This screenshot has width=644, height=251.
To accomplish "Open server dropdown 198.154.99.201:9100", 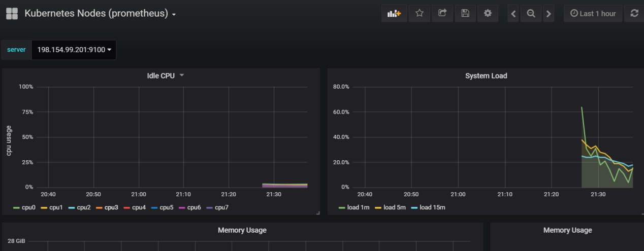I will click(74, 50).
